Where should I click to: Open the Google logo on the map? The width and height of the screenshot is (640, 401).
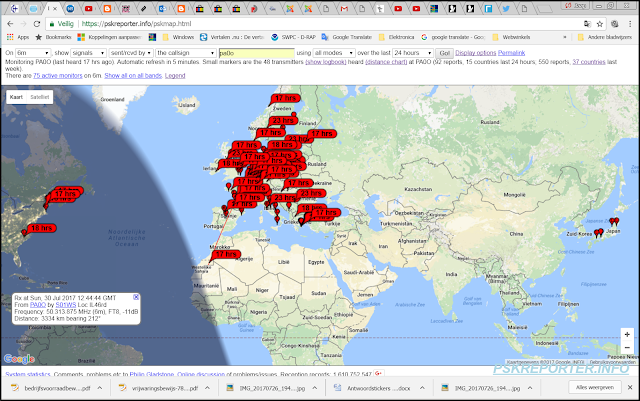pyautogui.click(x=19, y=359)
